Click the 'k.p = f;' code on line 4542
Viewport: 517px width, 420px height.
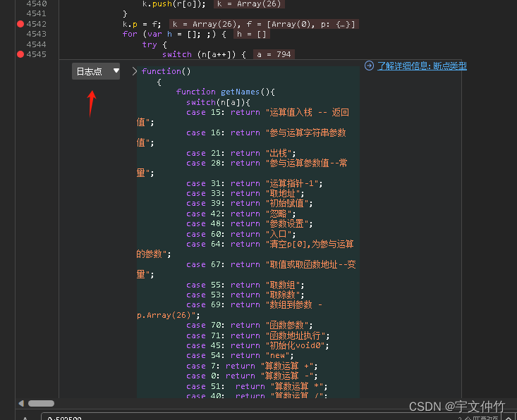click(x=142, y=24)
